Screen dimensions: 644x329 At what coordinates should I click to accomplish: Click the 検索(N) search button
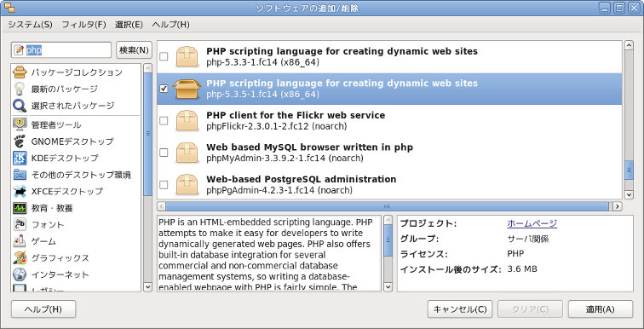pos(134,50)
